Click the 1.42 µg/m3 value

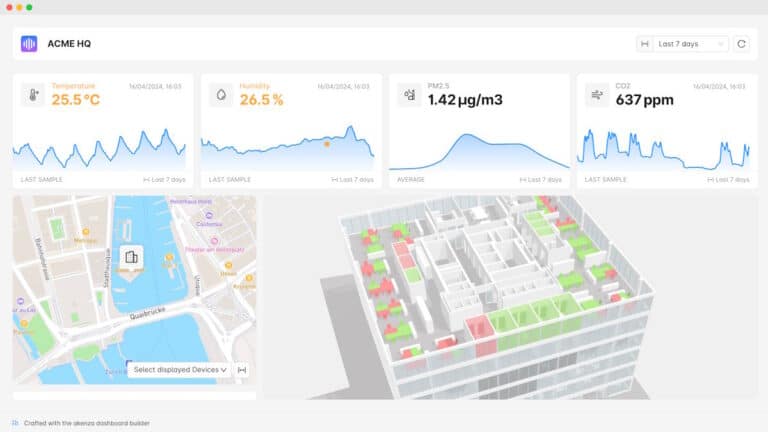pyautogui.click(x=465, y=100)
